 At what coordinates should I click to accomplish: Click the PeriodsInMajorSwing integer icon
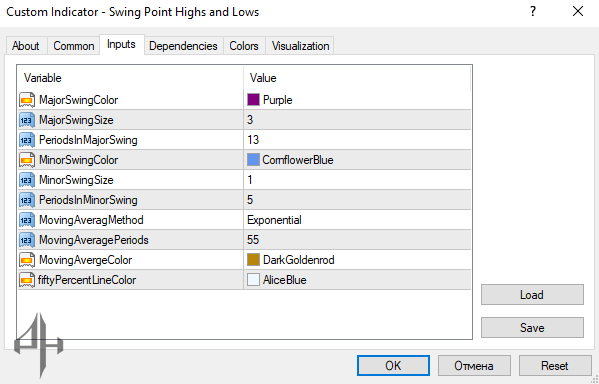27,140
